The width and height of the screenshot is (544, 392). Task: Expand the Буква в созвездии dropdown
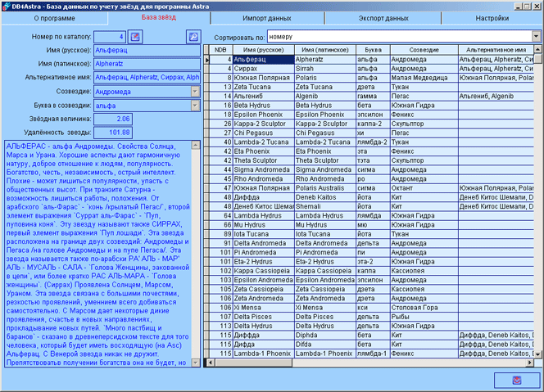[195, 106]
